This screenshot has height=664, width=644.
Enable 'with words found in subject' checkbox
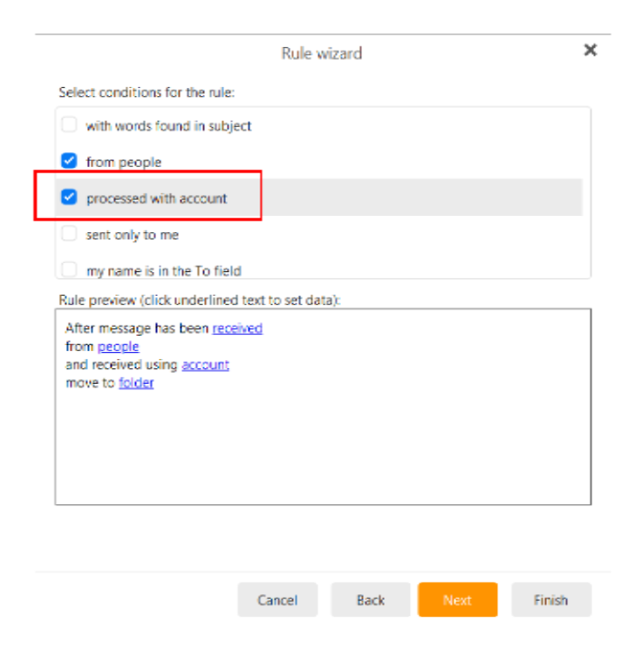tap(69, 125)
